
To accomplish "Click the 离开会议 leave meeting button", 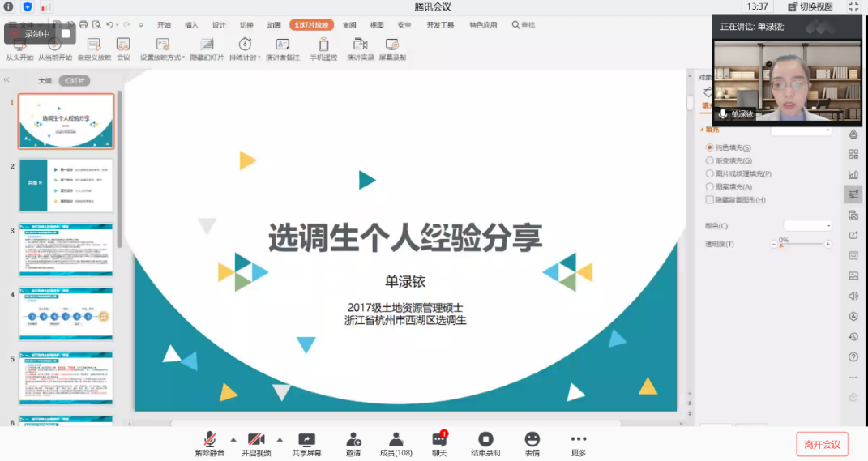I will click(822, 444).
